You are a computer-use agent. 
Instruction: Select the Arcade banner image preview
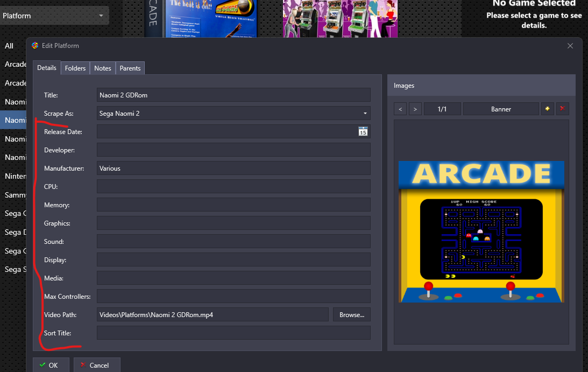[481, 231]
